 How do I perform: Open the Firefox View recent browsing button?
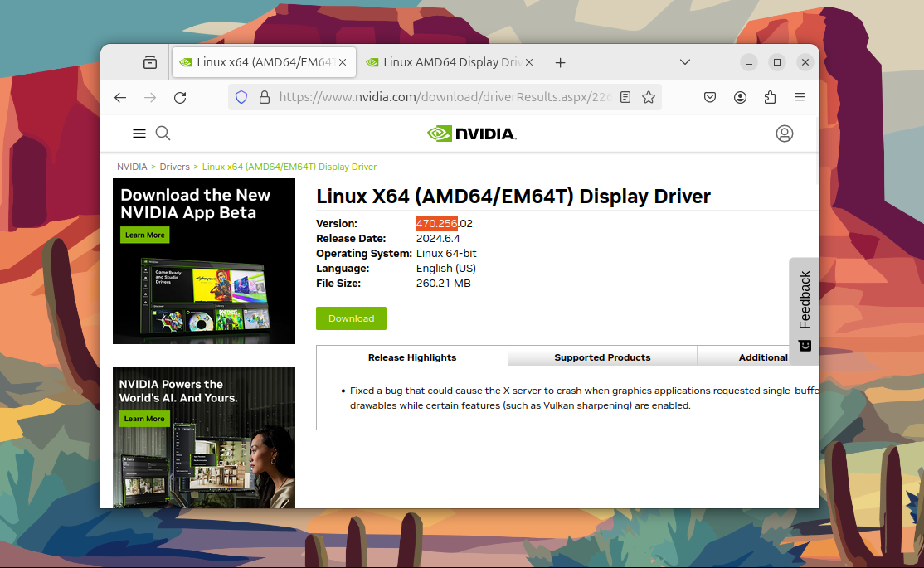point(150,62)
